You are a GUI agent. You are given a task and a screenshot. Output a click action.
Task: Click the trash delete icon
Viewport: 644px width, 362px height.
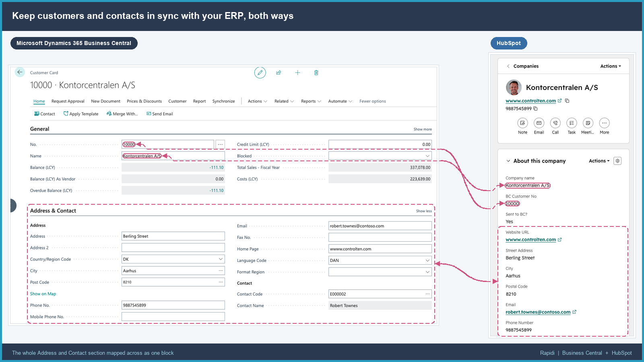click(x=316, y=73)
